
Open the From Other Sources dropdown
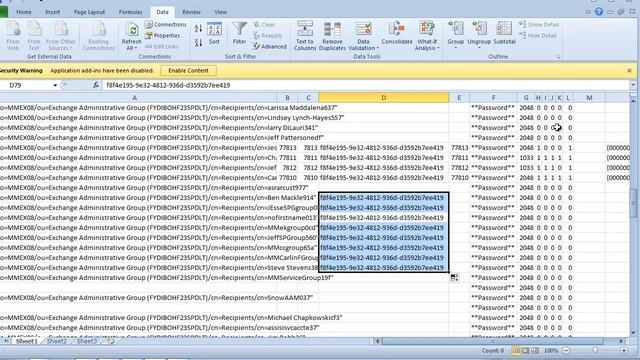click(x=60, y=36)
